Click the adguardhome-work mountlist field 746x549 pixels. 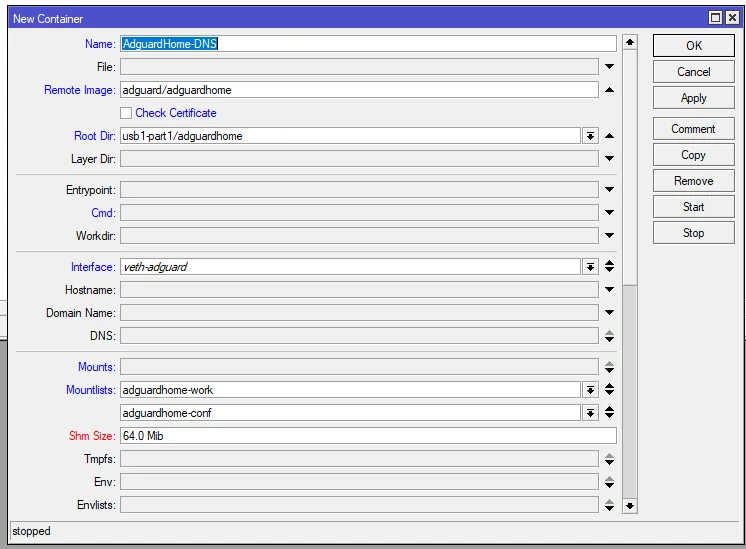[x=350, y=390]
